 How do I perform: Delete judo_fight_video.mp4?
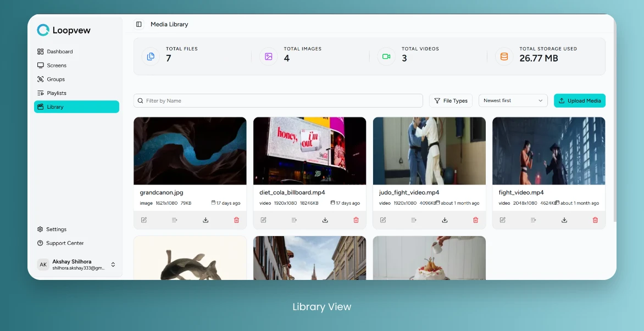476,220
